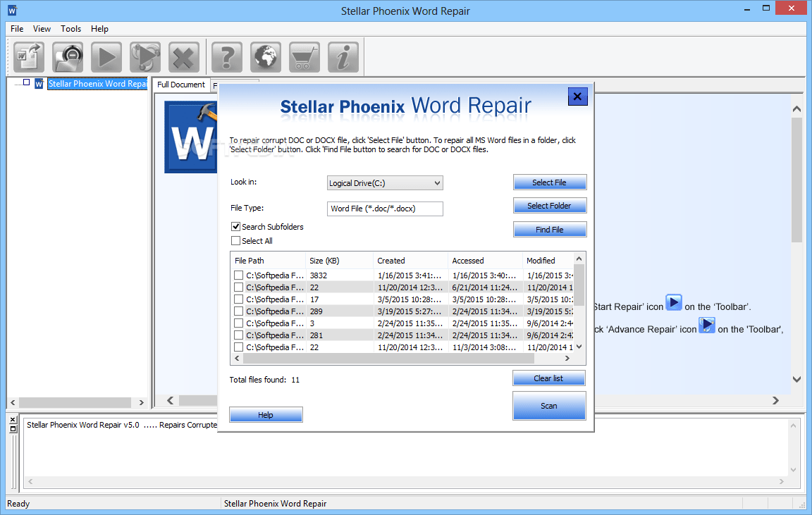812x515 pixels.
Task: Click Ready status bar text
Action: 18,504
